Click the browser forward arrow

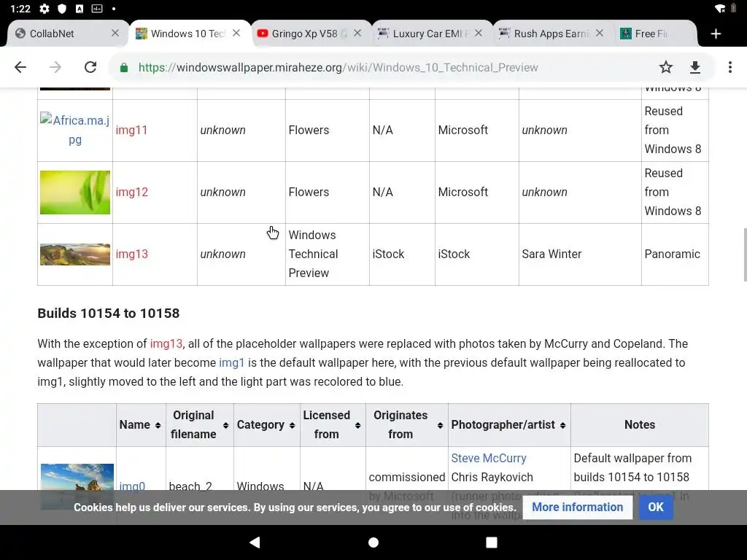tap(55, 67)
